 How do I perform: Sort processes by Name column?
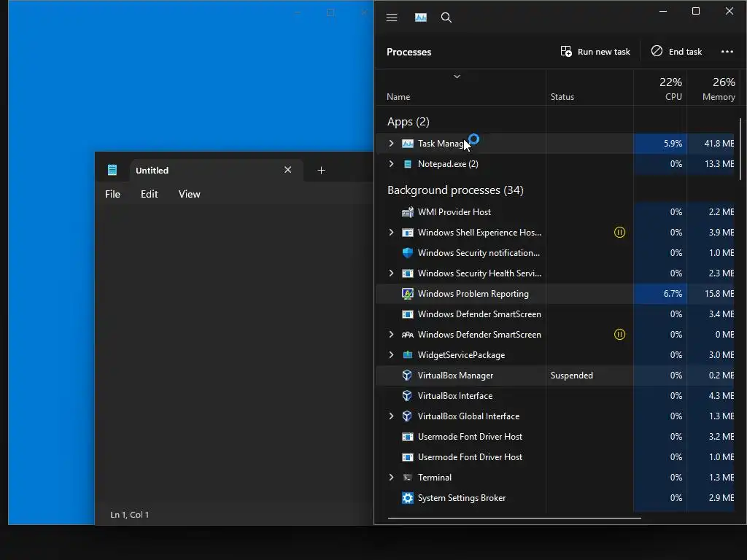click(398, 97)
